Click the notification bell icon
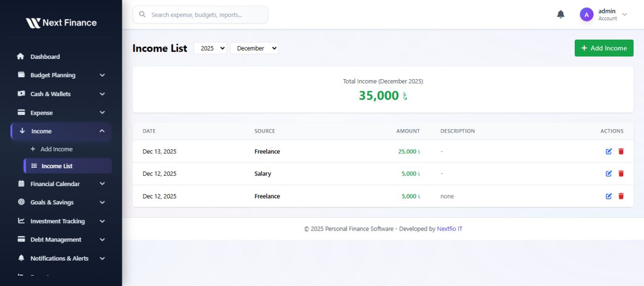644x286 pixels. tap(560, 14)
